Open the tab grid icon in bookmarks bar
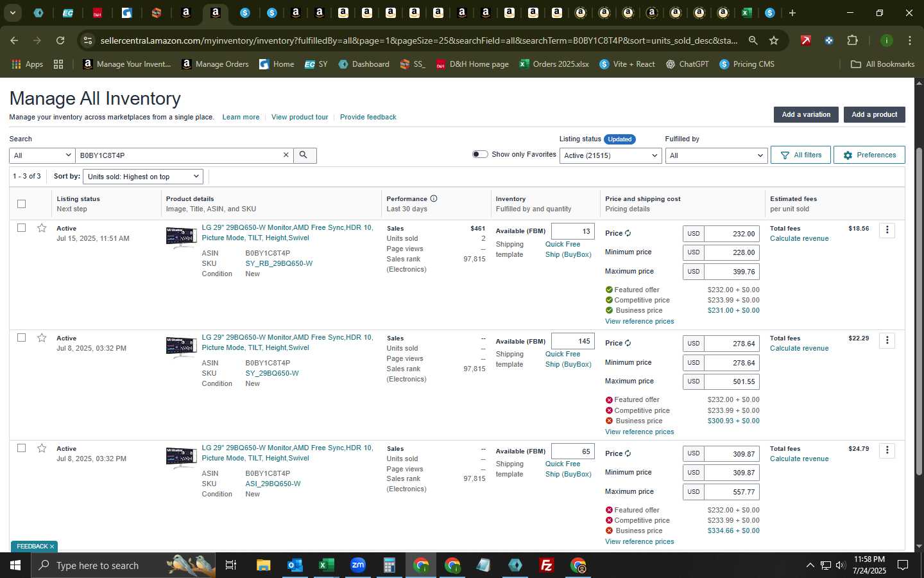The height and width of the screenshot is (578, 924). point(58,64)
